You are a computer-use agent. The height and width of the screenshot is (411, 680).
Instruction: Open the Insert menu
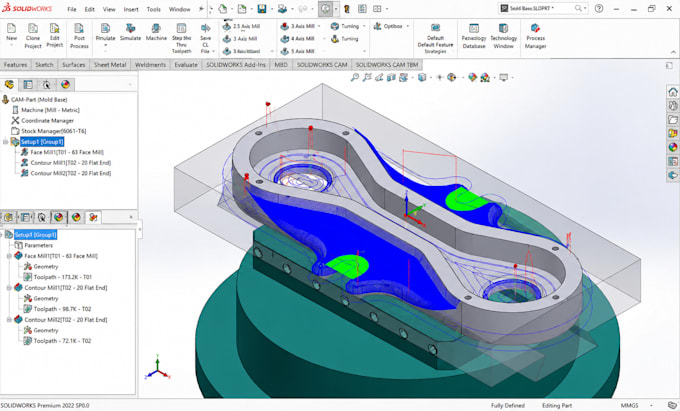(x=131, y=9)
